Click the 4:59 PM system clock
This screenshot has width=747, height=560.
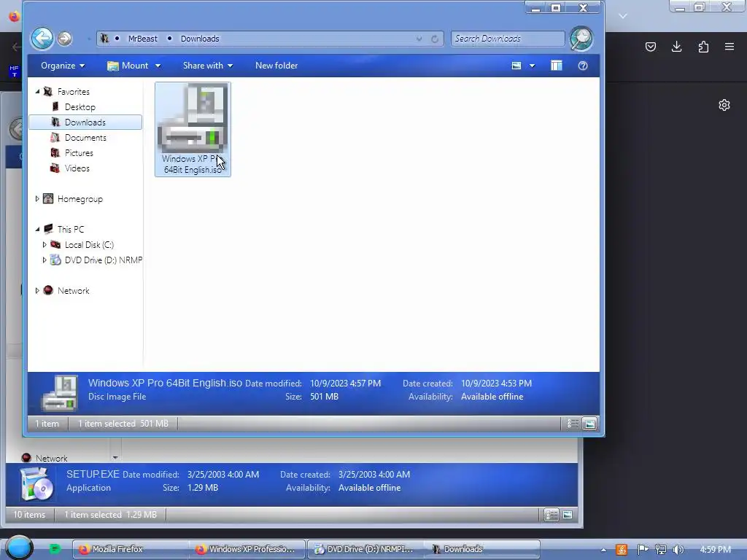tap(715, 550)
